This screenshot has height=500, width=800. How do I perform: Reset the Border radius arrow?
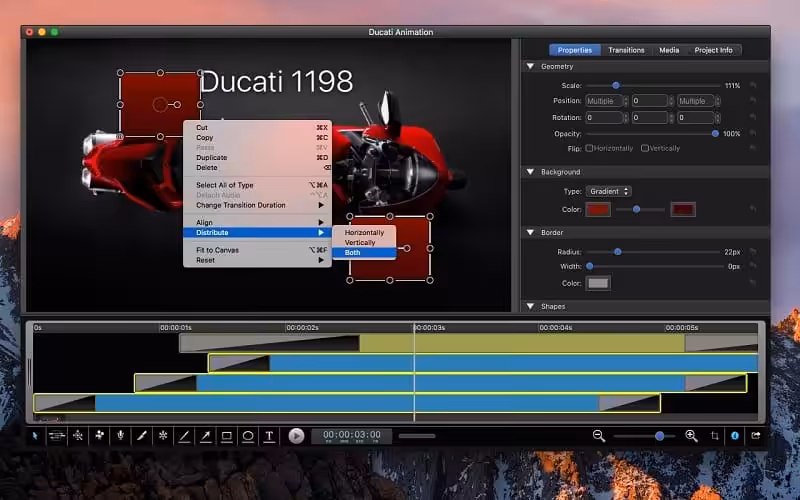point(753,252)
